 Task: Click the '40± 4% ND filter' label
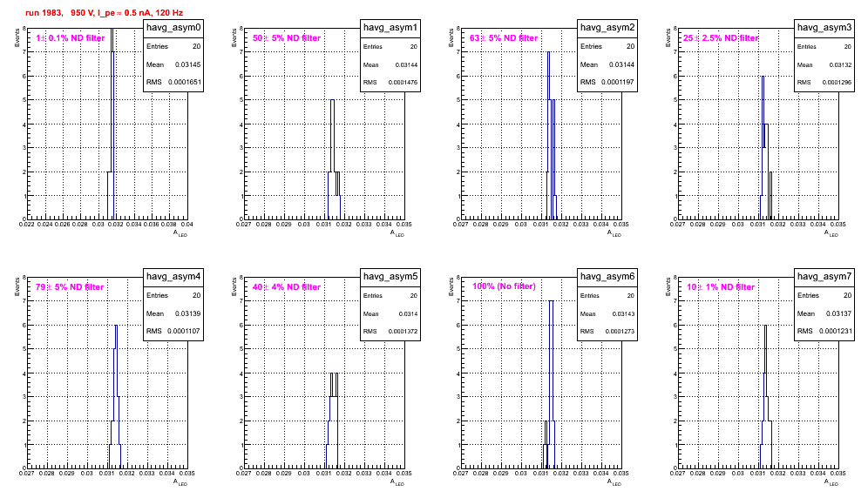(x=287, y=287)
